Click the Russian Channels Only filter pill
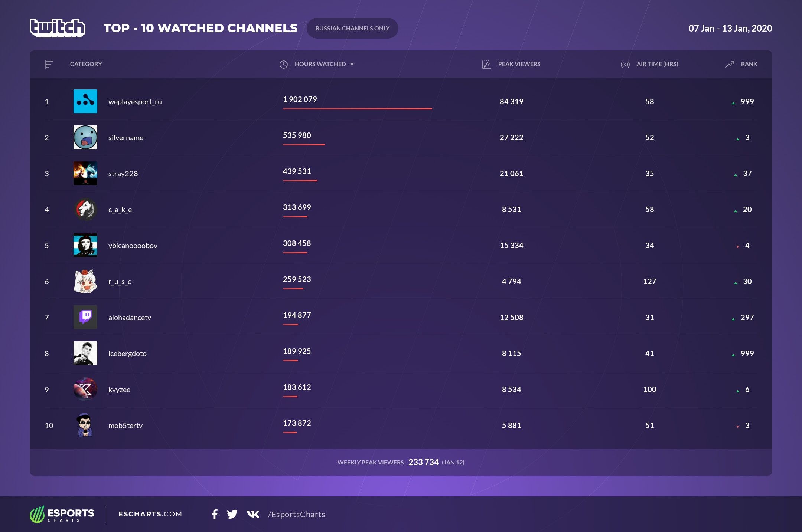The width and height of the screenshot is (802, 532). pyautogui.click(x=352, y=28)
